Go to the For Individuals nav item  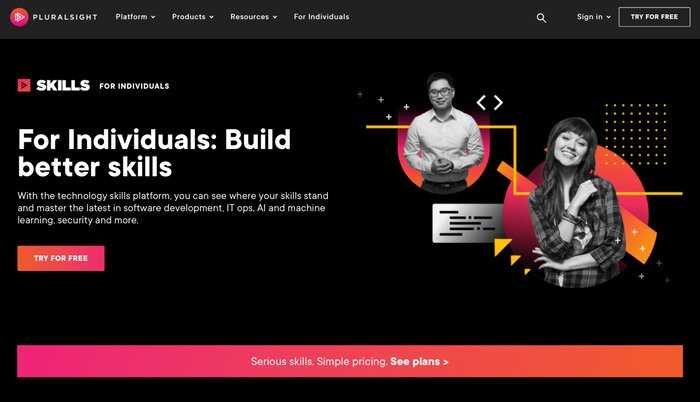(x=321, y=17)
